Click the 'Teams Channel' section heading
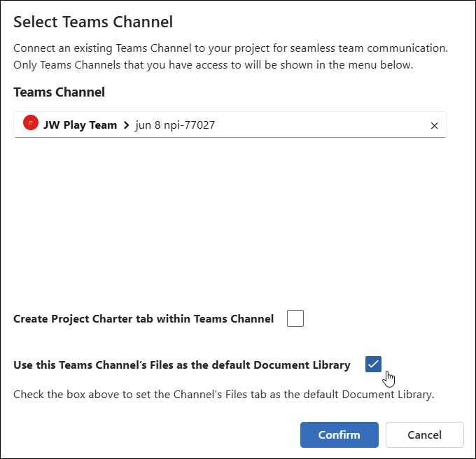Screen dimensions: 476x459 pos(59,92)
